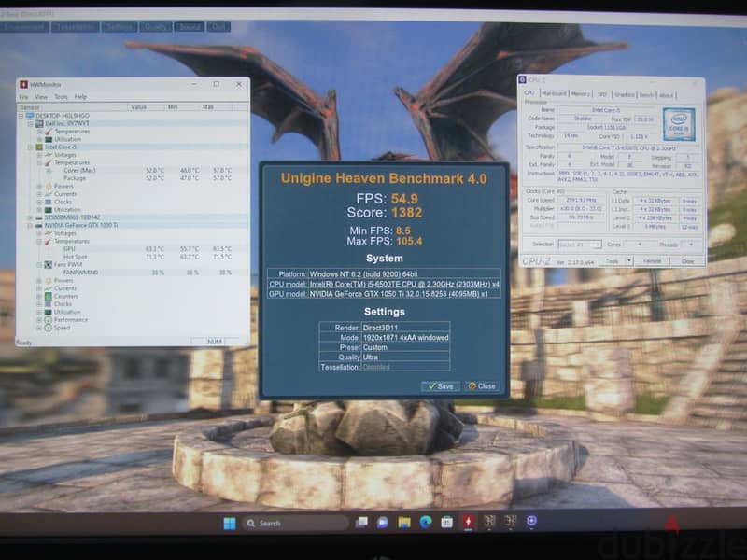
Task: Click the Clocks icon under Intel Core i5
Action: coord(49,202)
